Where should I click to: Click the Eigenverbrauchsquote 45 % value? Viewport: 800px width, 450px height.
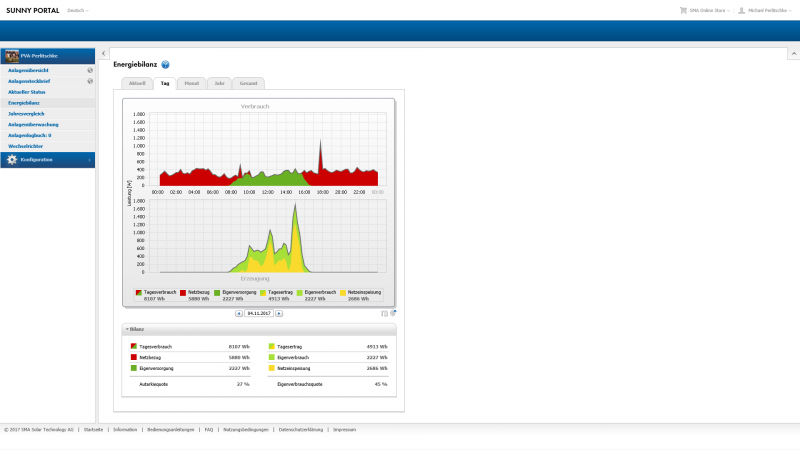pyautogui.click(x=381, y=384)
